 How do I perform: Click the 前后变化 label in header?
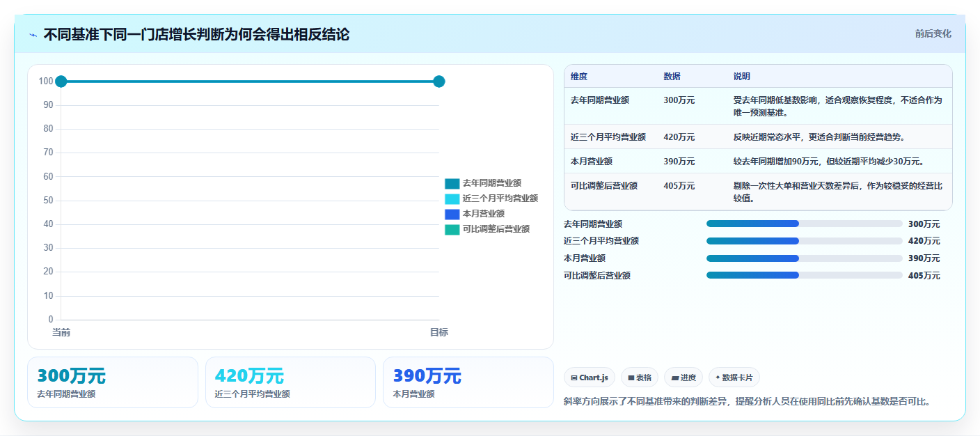point(933,33)
